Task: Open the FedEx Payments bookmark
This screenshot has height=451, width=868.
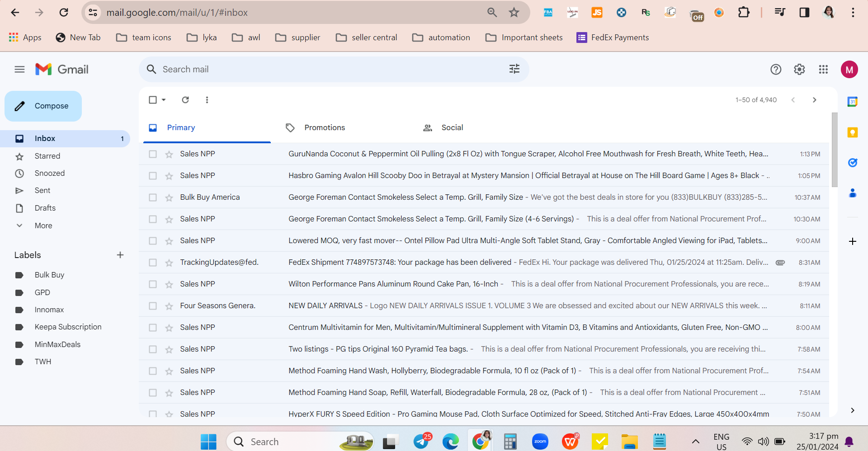Action: click(x=613, y=38)
